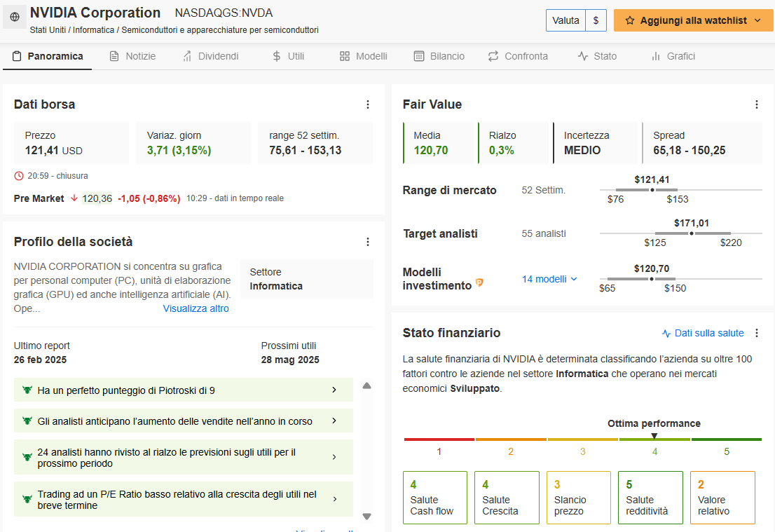Open the Bilancio tab

[x=439, y=56]
